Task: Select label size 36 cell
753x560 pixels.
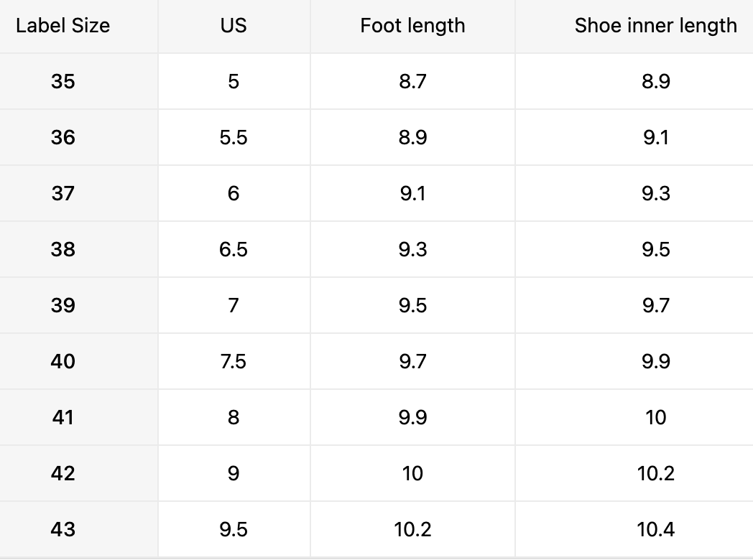Action: click(x=63, y=137)
